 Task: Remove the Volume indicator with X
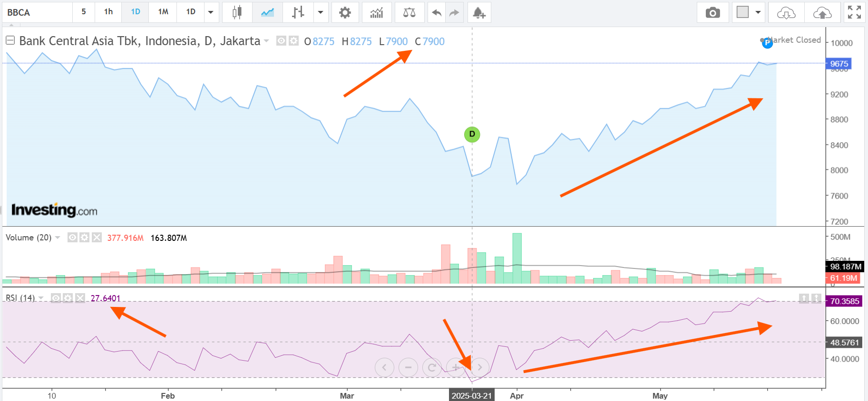[x=97, y=237]
